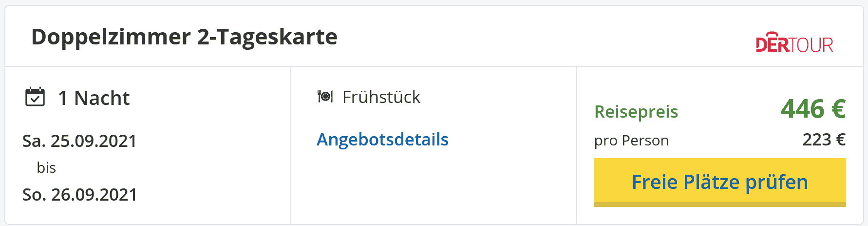
Task: Click the per person price 223 €
Action: tap(824, 140)
